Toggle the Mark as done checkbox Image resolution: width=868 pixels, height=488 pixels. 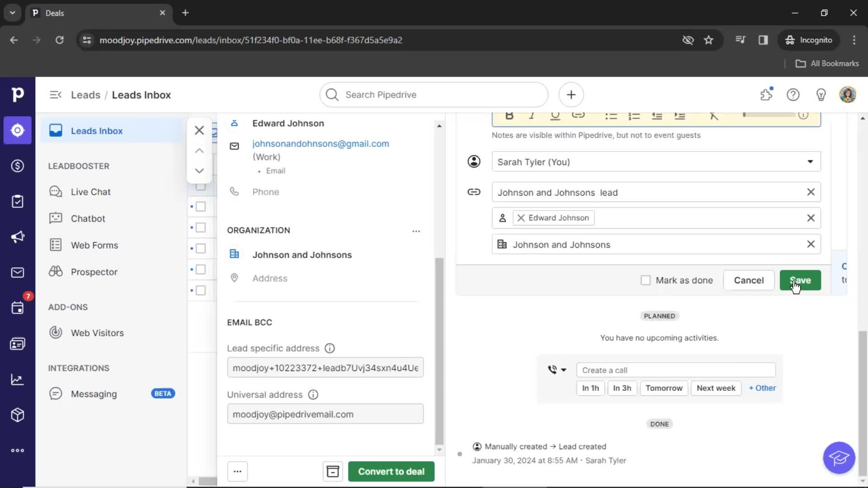[x=645, y=280]
